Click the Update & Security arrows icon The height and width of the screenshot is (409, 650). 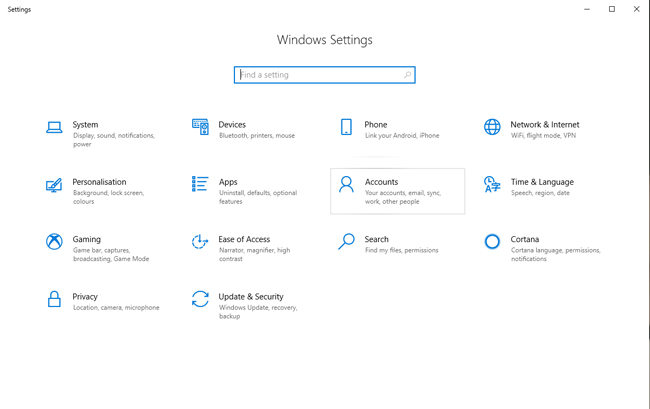200,299
